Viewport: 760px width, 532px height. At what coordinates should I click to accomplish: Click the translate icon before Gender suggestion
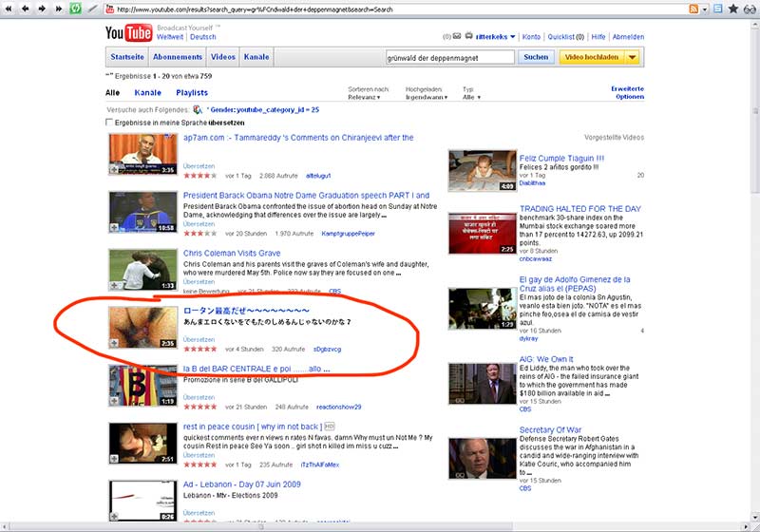pyautogui.click(x=198, y=110)
